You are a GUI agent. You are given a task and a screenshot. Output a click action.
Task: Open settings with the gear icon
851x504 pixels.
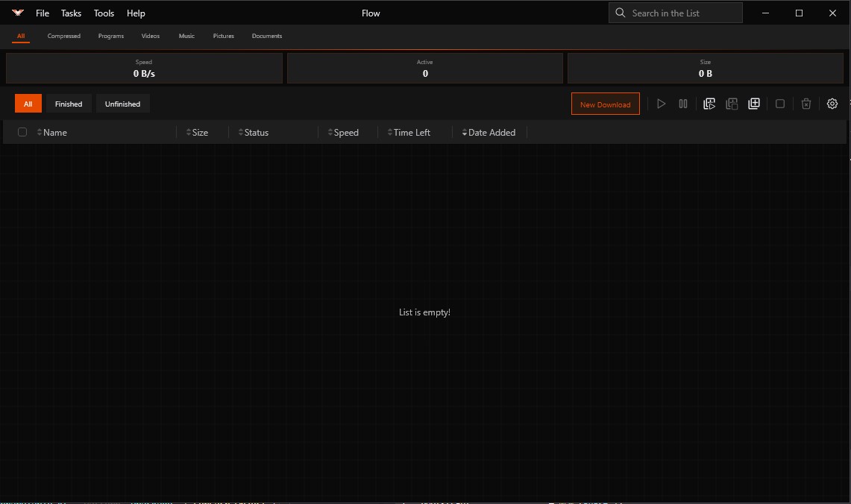pyautogui.click(x=832, y=104)
